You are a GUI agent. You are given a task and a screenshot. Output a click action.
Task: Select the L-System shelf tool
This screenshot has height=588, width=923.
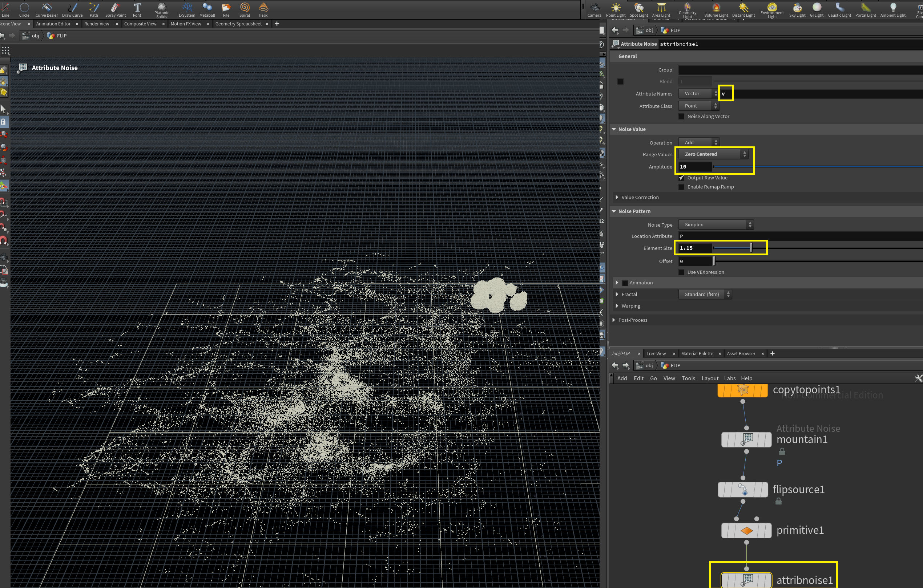(187, 9)
